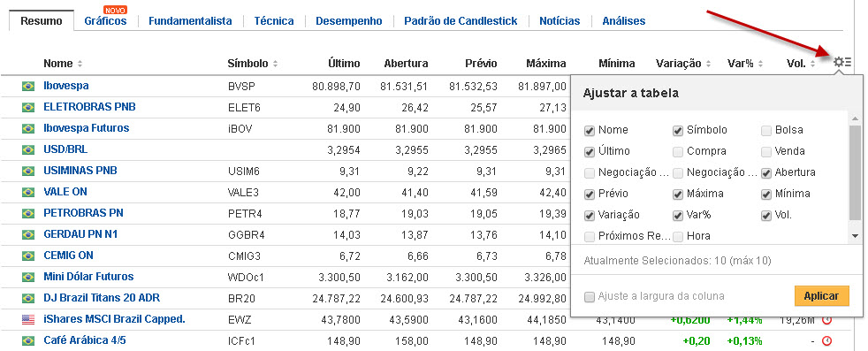Screen dimensions: 868x351
Task: Click scroll down arrow in column list
Action: tap(855, 236)
